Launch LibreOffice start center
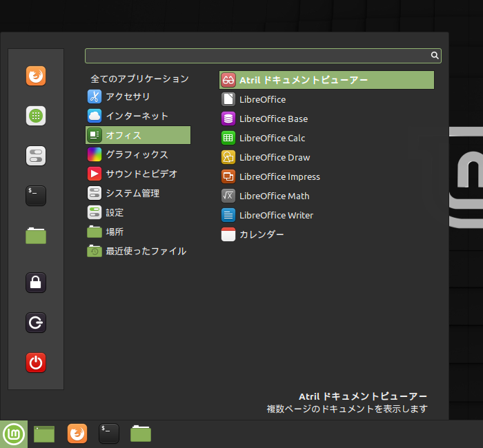The height and width of the screenshot is (448, 483). point(326,99)
